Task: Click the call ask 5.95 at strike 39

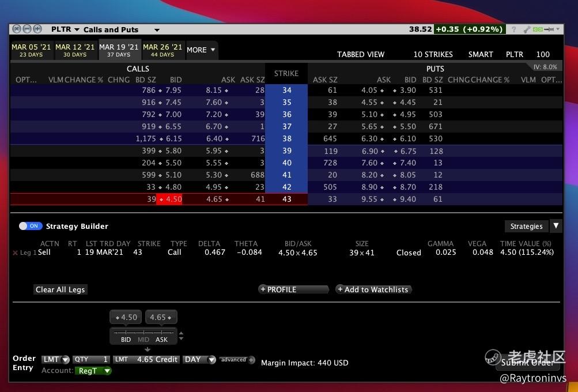Action: coord(214,151)
